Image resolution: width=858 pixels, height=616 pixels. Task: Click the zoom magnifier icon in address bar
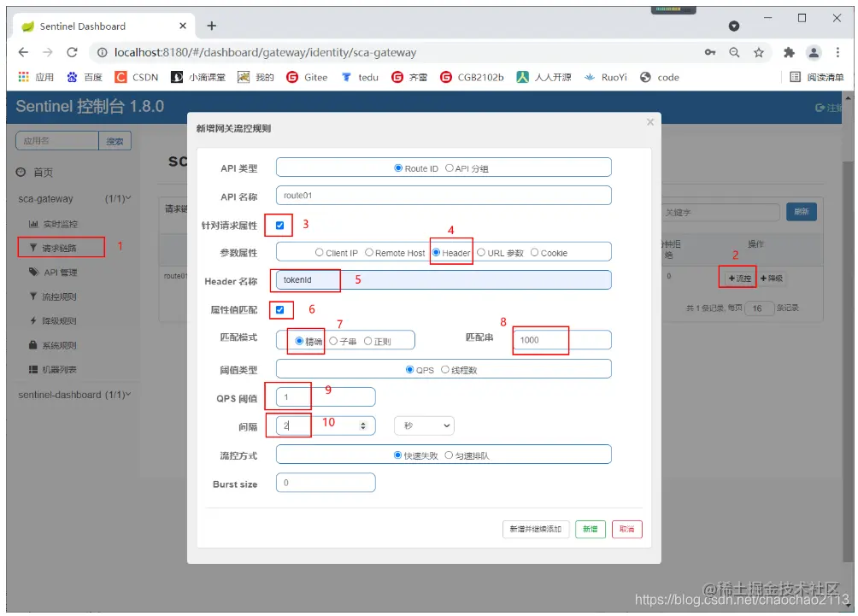pos(734,52)
